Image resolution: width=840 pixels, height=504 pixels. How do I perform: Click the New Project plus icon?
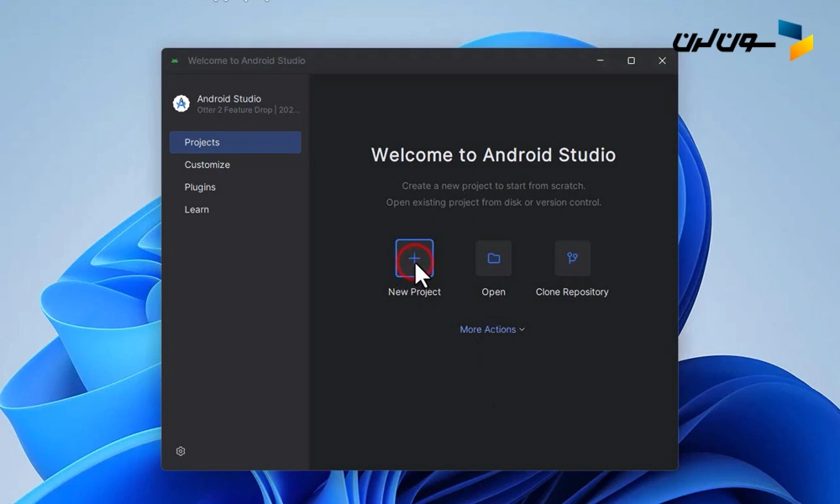tap(414, 259)
